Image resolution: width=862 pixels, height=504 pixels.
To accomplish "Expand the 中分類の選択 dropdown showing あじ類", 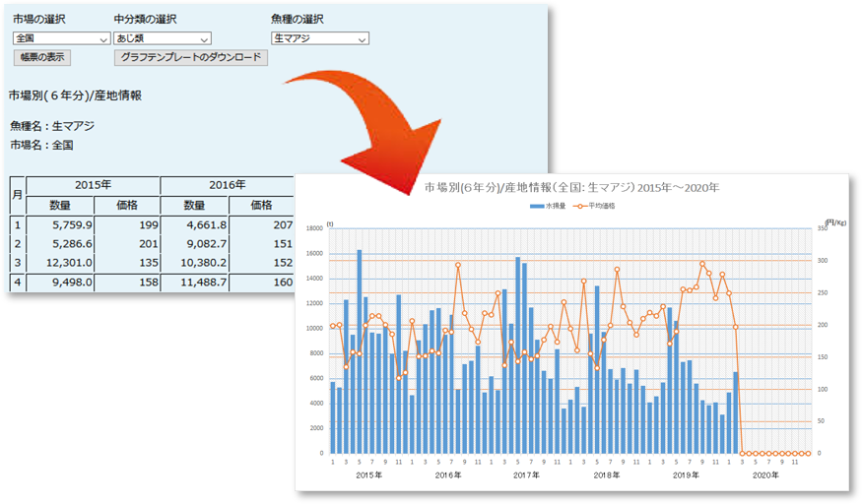I will click(162, 38).
